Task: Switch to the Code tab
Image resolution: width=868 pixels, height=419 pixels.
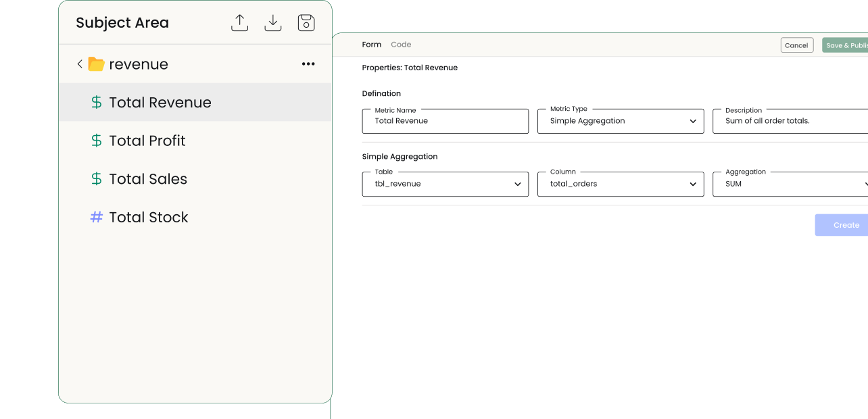Action: (x=401, y=45)
